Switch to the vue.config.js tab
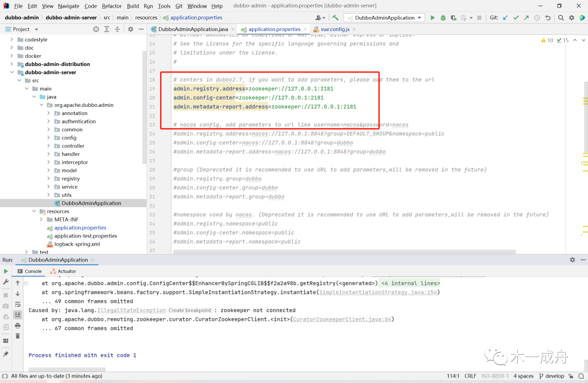Screen dimensions: 588x383 [334, 29]
